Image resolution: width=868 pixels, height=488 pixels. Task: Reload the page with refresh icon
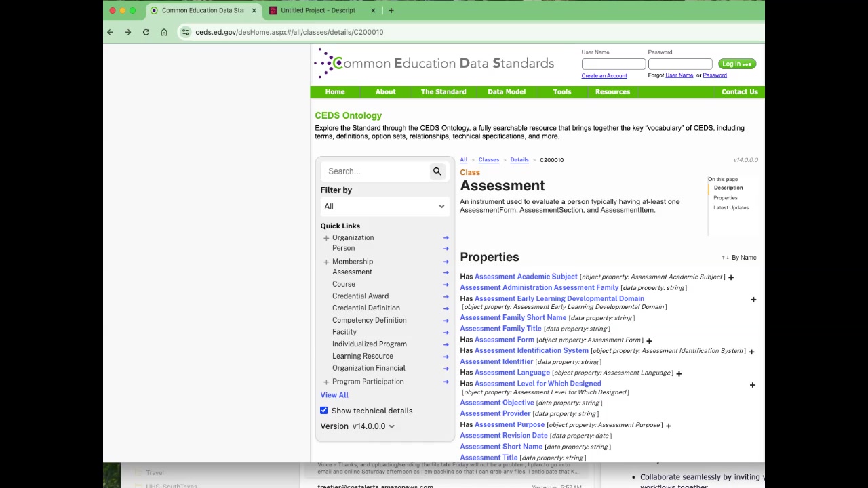pos(146,32)
